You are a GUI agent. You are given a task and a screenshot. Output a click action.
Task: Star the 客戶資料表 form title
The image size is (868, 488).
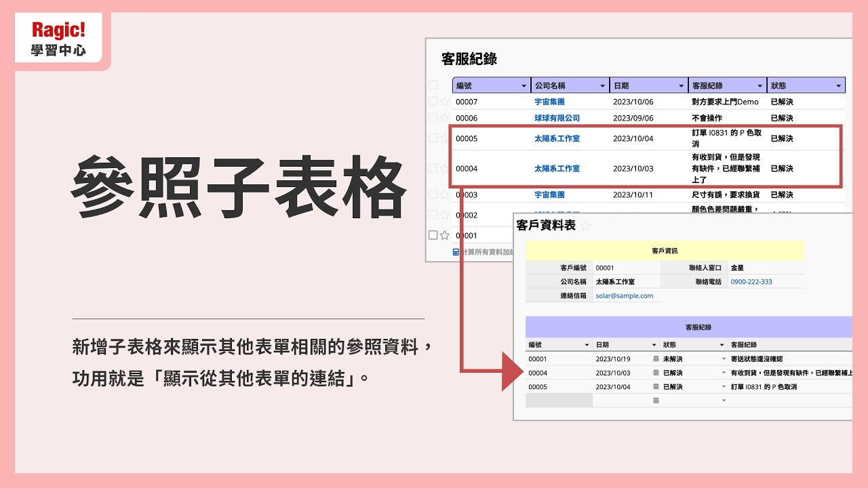point(586,226)
